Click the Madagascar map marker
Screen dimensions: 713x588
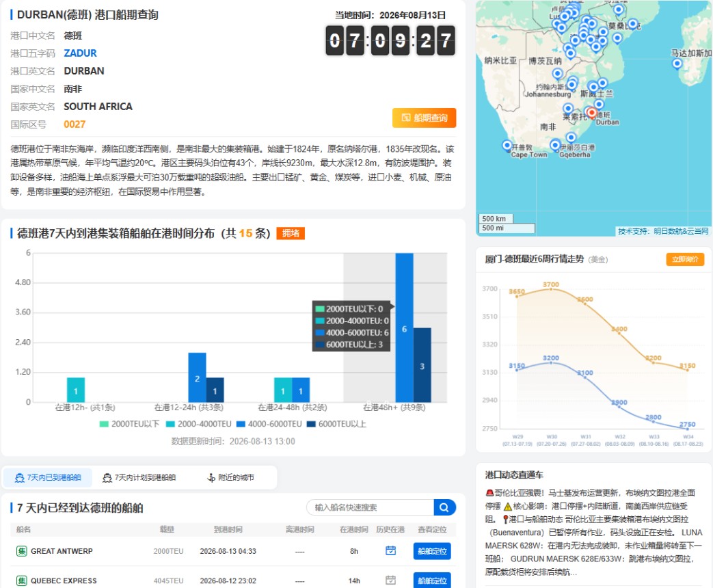coord(677,63)
